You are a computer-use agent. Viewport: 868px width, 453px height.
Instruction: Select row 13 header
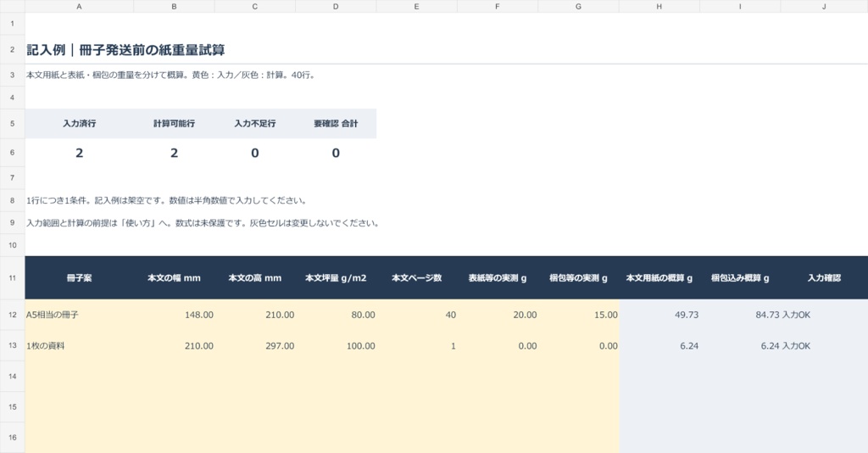tap(12, 345)
